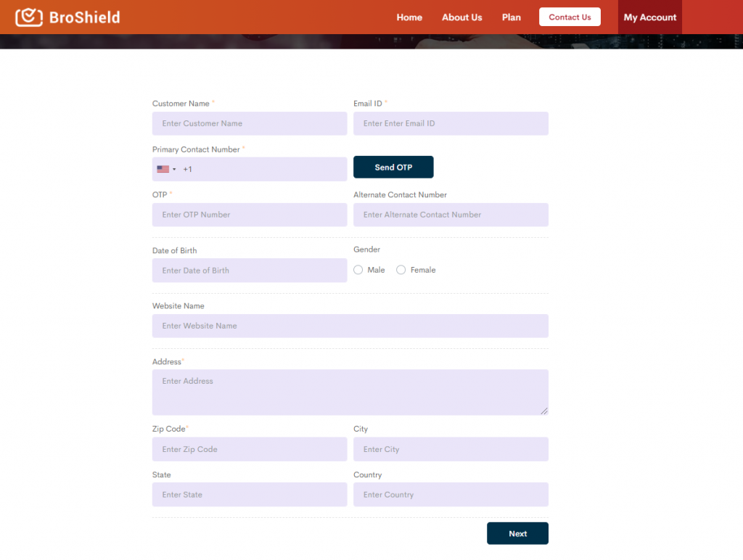Open My Account
743x560 pixels.
tap(649, 17)
